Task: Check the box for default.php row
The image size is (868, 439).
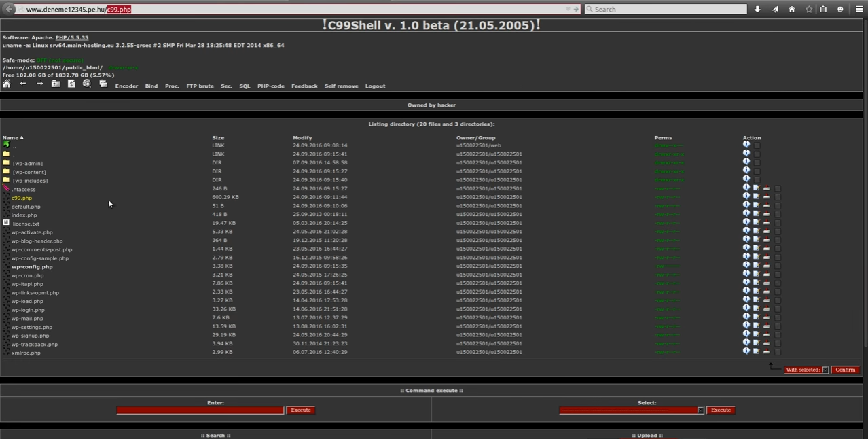Action: coord(778,206)
